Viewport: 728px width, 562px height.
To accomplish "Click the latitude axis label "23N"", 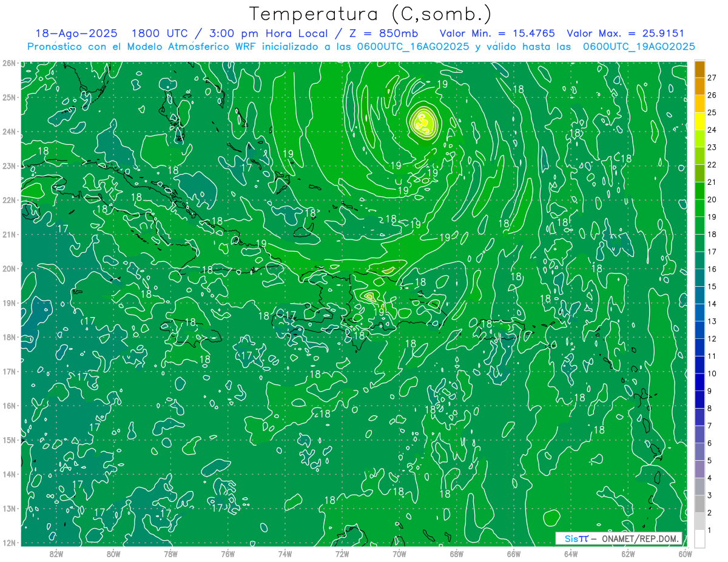I will click(9, 166).
